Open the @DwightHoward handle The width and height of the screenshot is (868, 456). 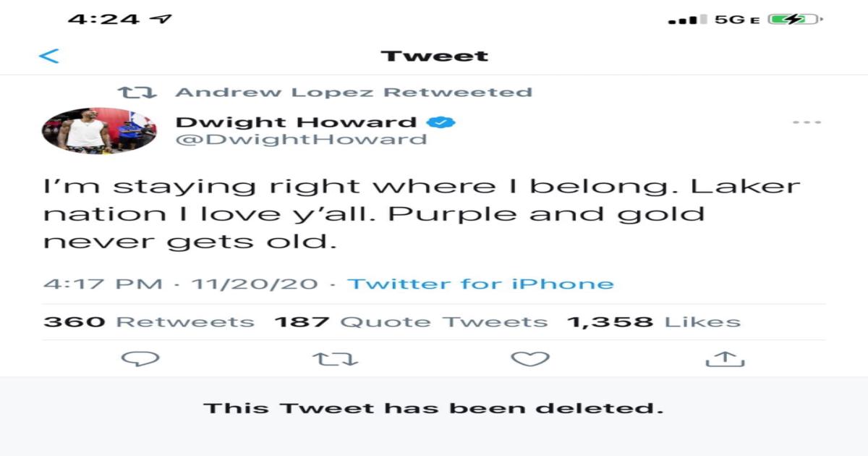301,139
